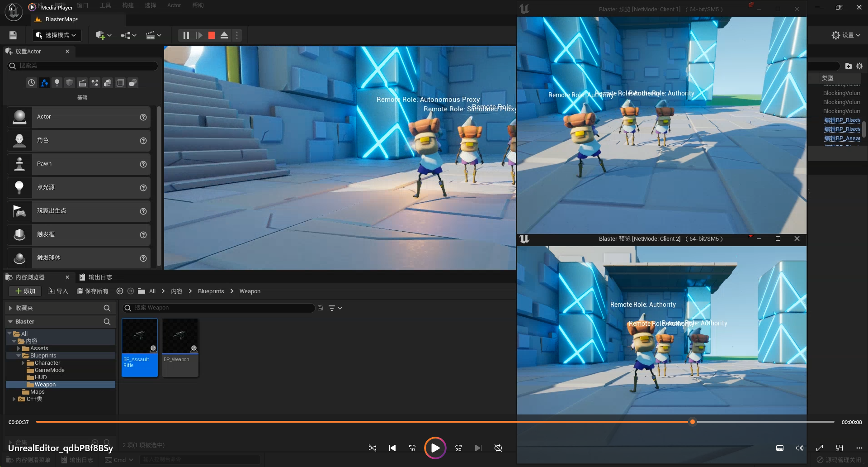Toggle shuffle in Media Player
868x467 pixels.
373,448
